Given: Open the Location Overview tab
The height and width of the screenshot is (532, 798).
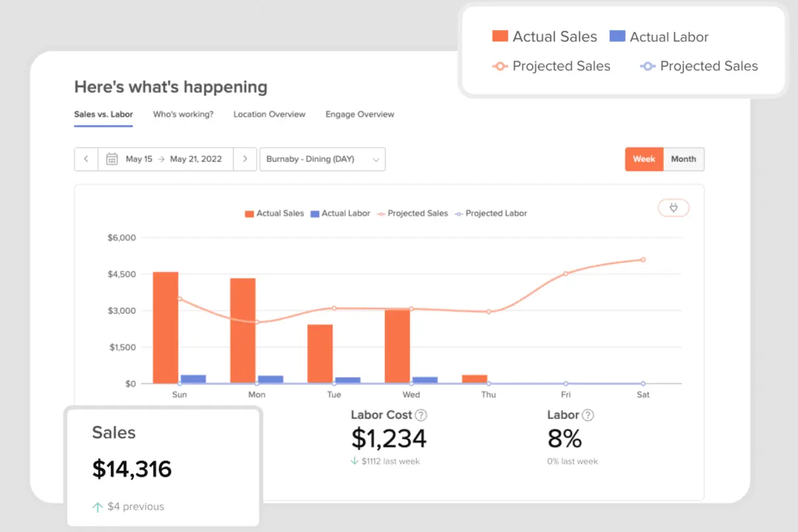Looking at the screenshot, I should pos(269,114).
